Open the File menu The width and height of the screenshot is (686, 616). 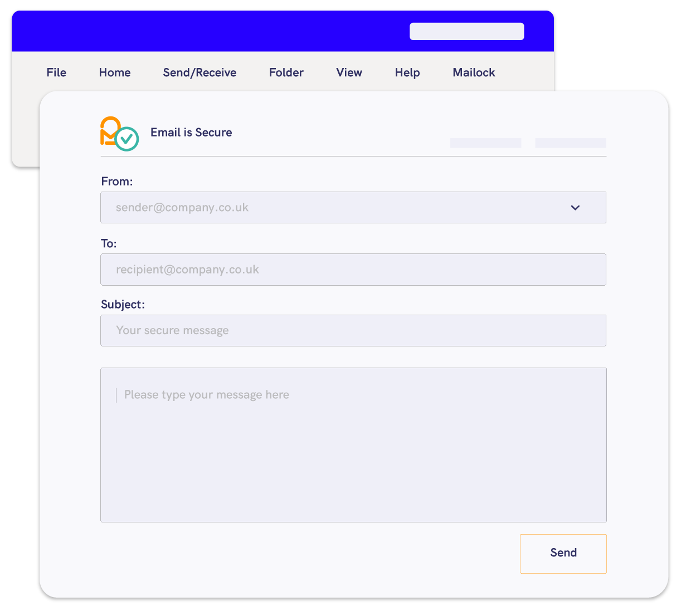56,72
